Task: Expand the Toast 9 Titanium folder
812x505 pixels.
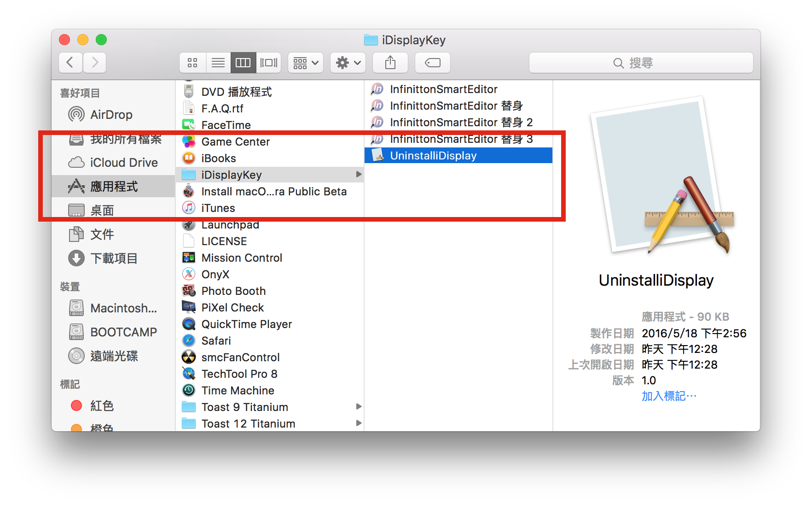Action: pos(359,407)
